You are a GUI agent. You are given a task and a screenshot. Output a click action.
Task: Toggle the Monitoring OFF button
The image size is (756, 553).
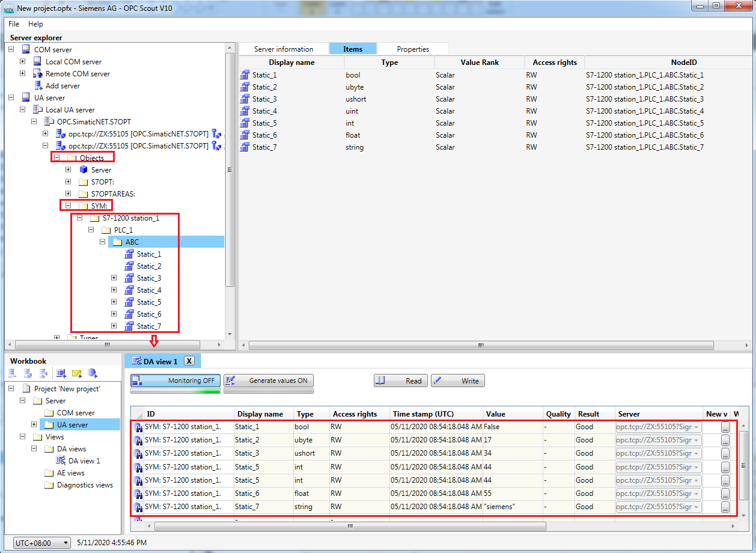175,380
